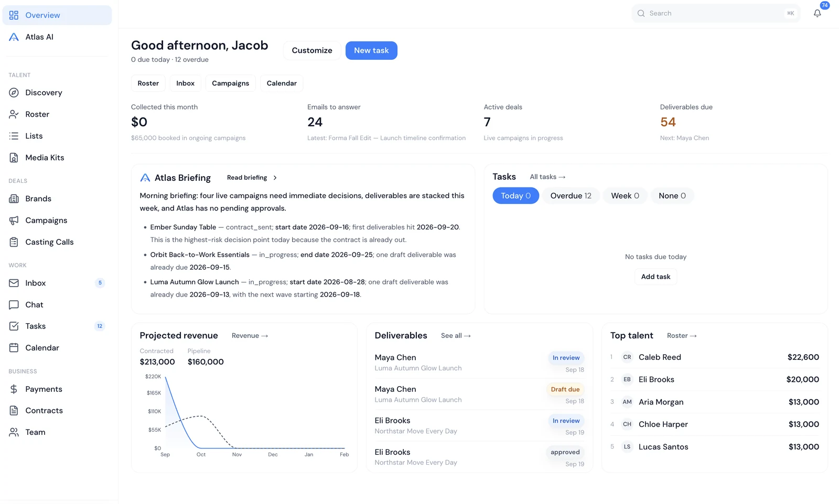Select the Overdue 12 task filter
The width and height of the screenshot is (839, 504).
571,195
